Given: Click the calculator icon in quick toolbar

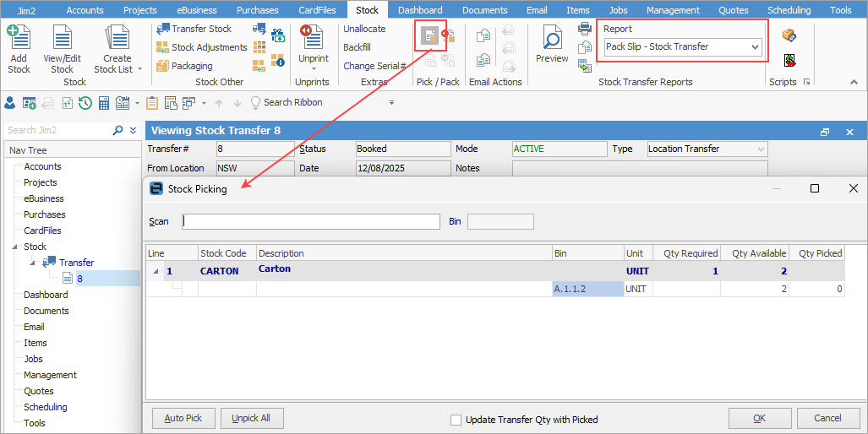Looking at the screenshot, I should click(x=104, y=103).
